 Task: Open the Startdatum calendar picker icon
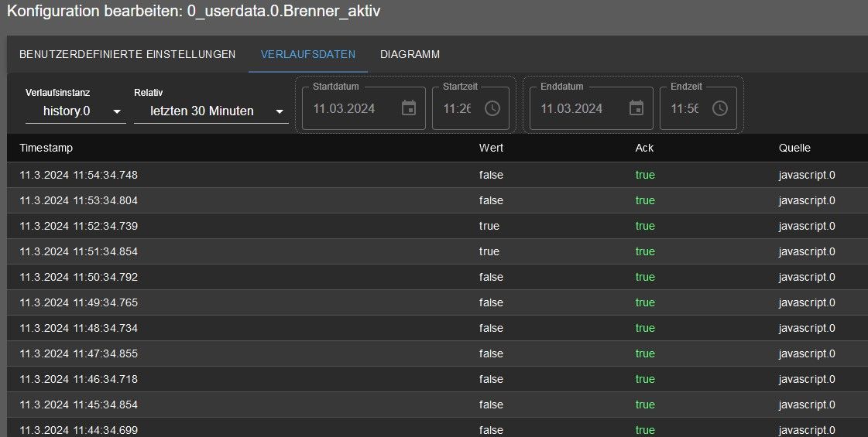(409, 108)
